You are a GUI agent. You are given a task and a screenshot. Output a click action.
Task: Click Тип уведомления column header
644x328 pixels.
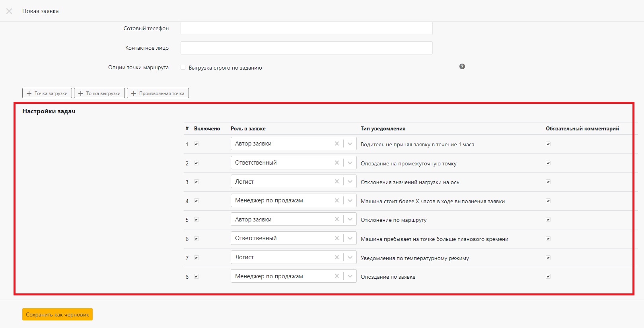[x=383, y=128]
